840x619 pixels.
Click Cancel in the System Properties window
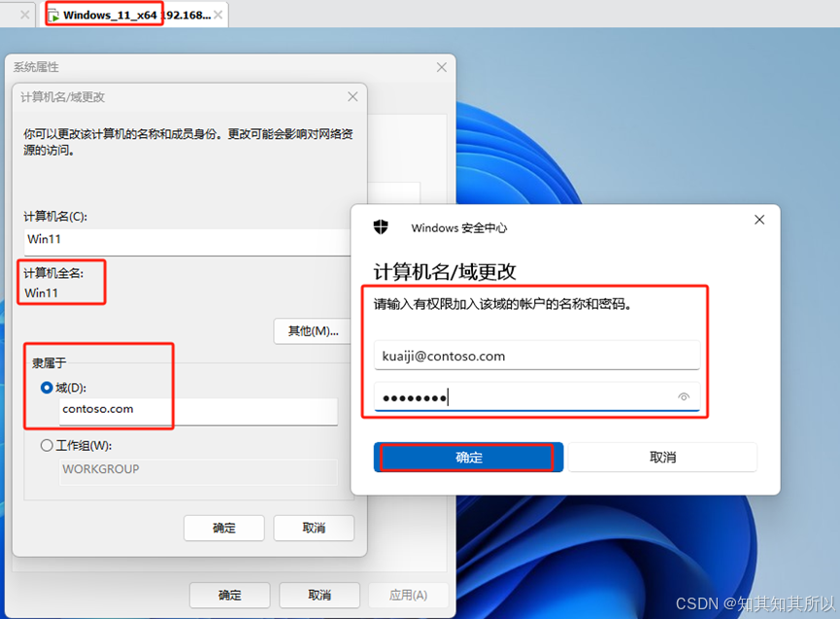pos(319,595)
